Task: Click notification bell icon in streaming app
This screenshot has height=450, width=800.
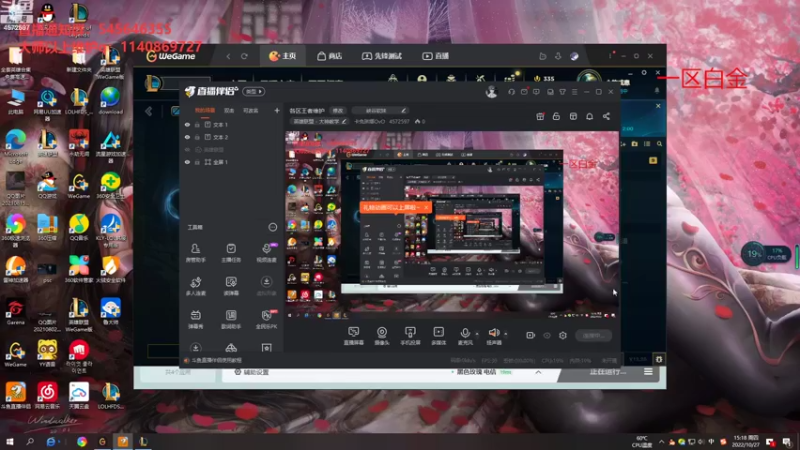Action: 589,116
